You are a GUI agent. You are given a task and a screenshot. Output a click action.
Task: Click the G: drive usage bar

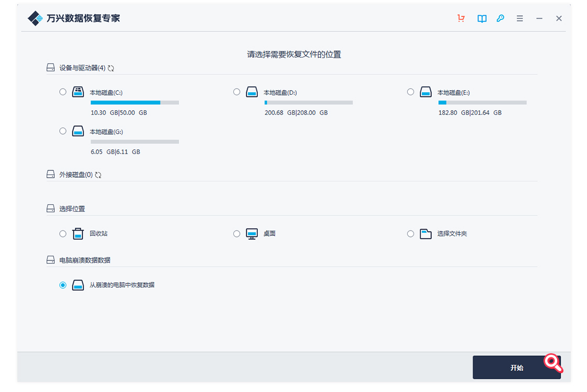135,142
